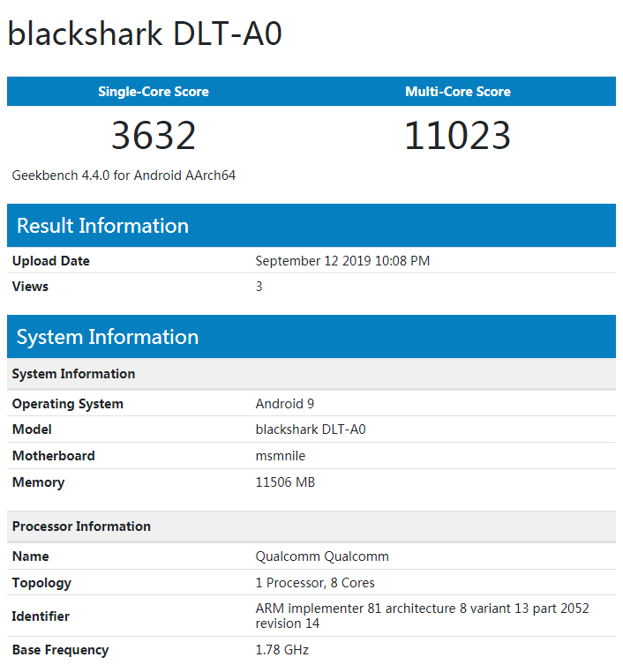Select the 'Memory' label
The height and width of the screenshot is (672, 623).
(38, 482)
